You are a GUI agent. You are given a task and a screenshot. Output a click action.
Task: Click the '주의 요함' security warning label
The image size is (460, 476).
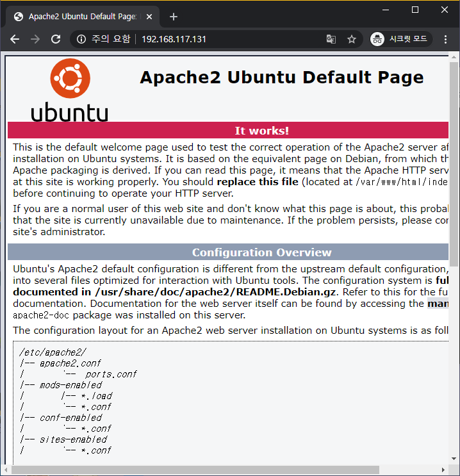111,39
